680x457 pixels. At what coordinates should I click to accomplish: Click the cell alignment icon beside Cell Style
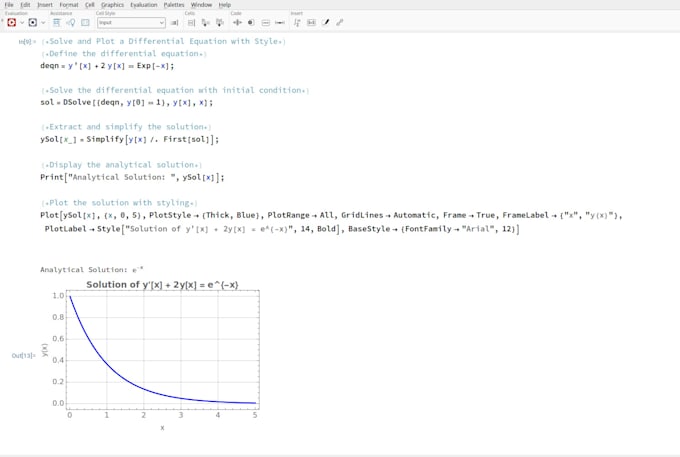174,23
